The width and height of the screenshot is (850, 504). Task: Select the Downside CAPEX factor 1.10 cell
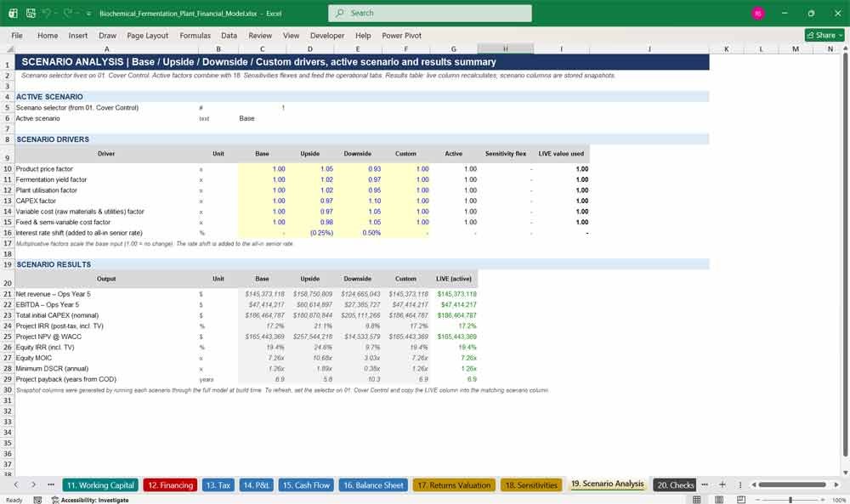(358, 201)
